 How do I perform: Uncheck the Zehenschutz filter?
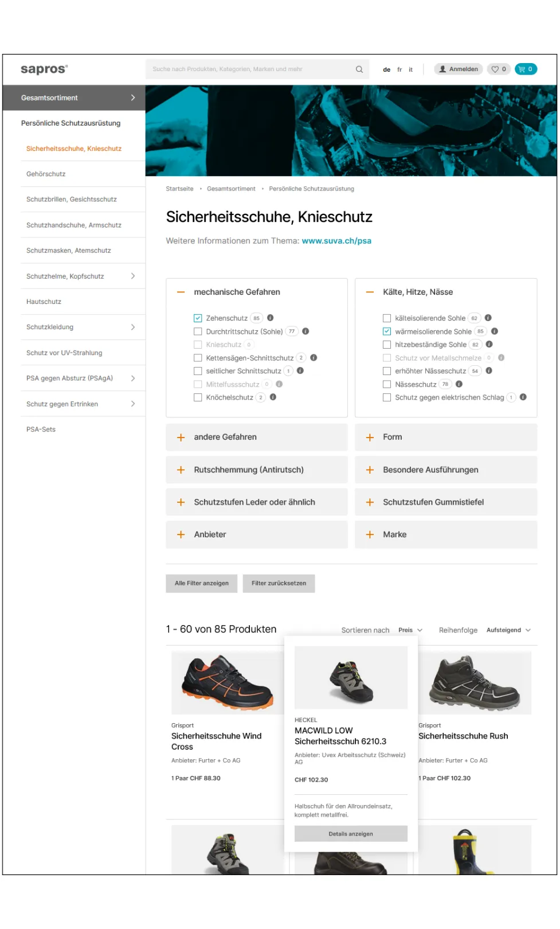pos(198,318)
